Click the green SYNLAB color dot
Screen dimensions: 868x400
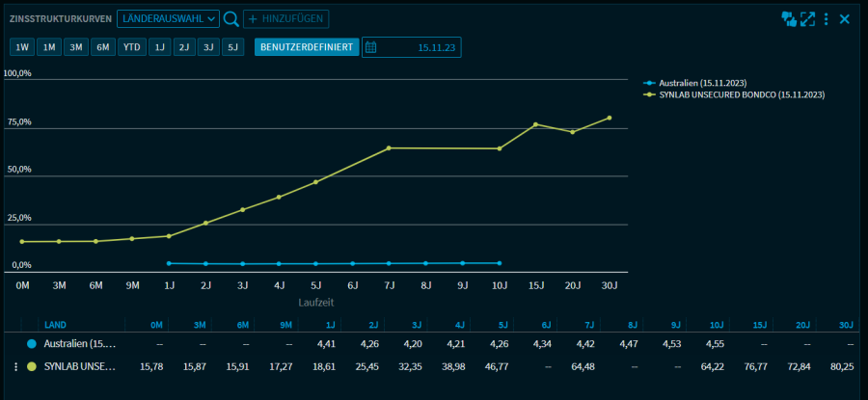click(x=33, y=366)
